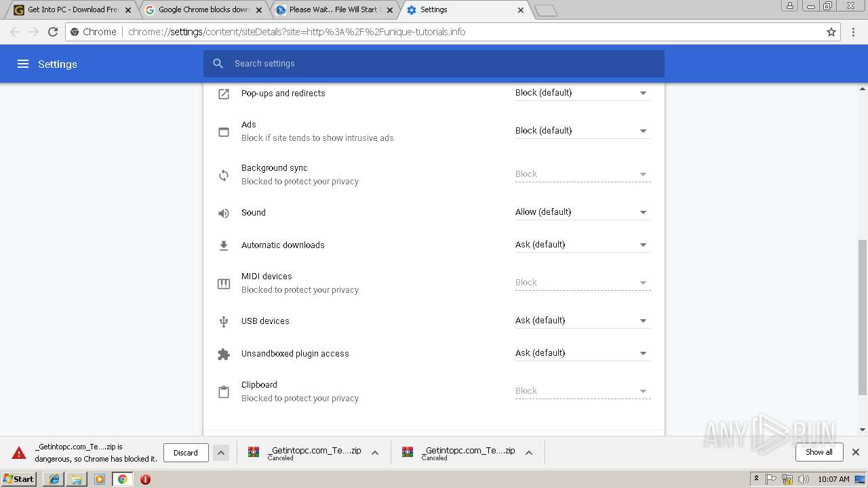868x488 pixels.
Task: Expand options for blocked download
Action: [x=221, y=453]
